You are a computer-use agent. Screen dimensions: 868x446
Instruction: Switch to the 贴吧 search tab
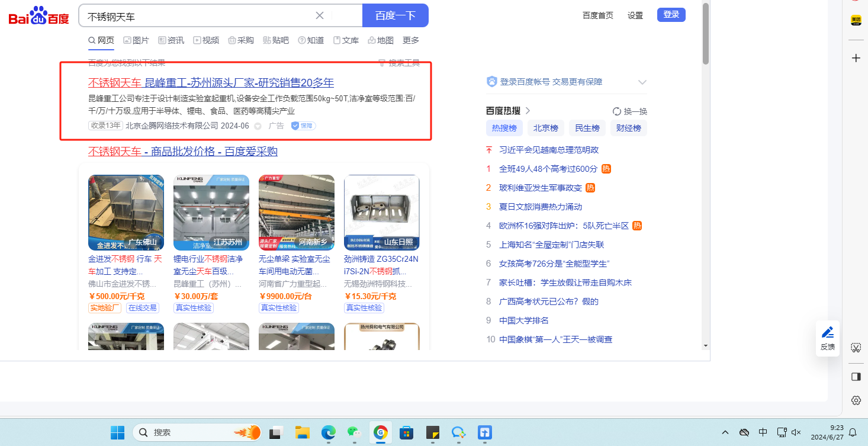pyautogui.click(x=276, y=40)
